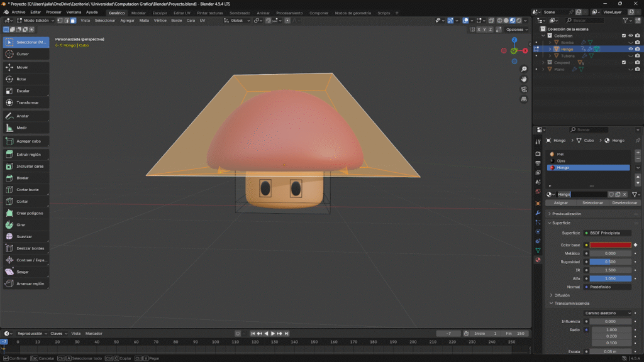Image resolution: width=644 pixels, height=362 pixels.
Task: Toggle the Cinquead collection exclude checkbox
Action: 623,62
